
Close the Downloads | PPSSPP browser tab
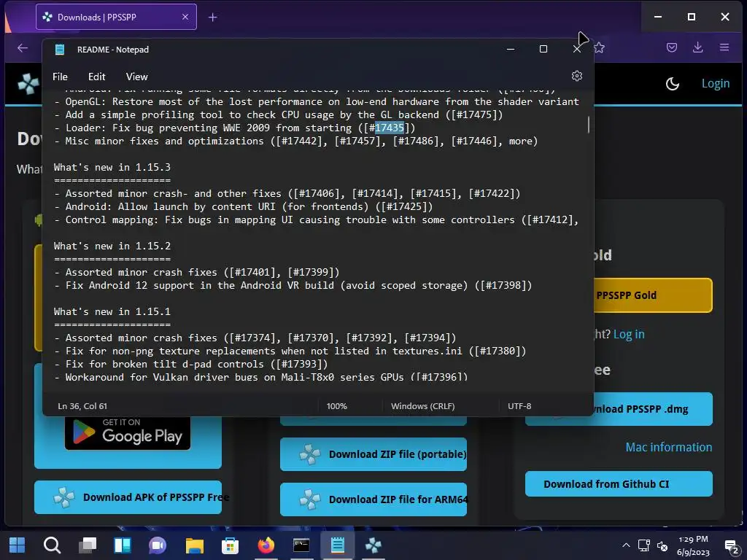click(185, 17)
